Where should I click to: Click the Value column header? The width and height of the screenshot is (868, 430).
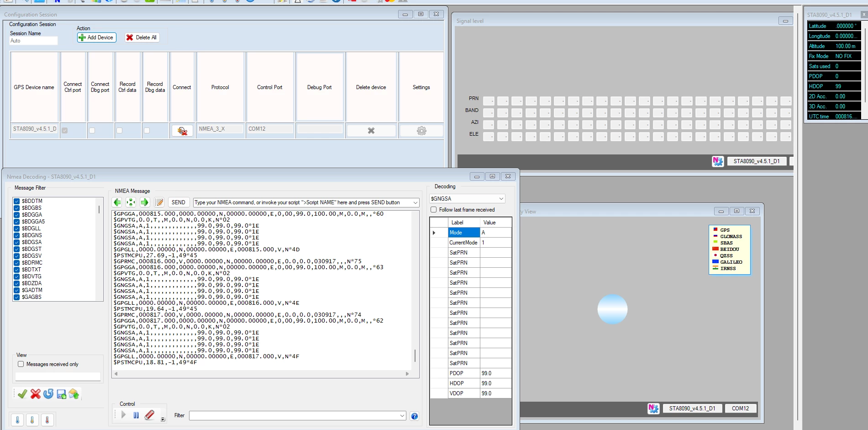pos(496,223)
